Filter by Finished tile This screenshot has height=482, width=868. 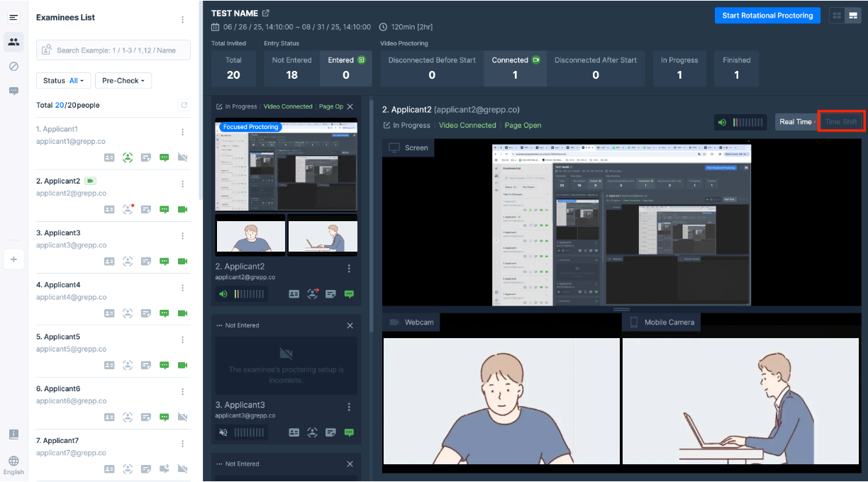click(737, 69)
